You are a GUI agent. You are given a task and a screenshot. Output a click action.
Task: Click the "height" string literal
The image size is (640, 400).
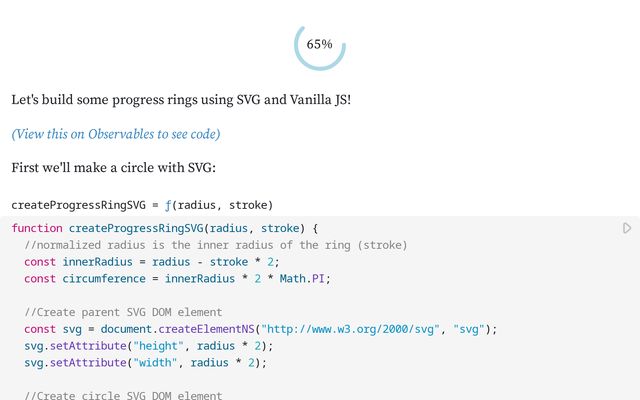(158, 346)
